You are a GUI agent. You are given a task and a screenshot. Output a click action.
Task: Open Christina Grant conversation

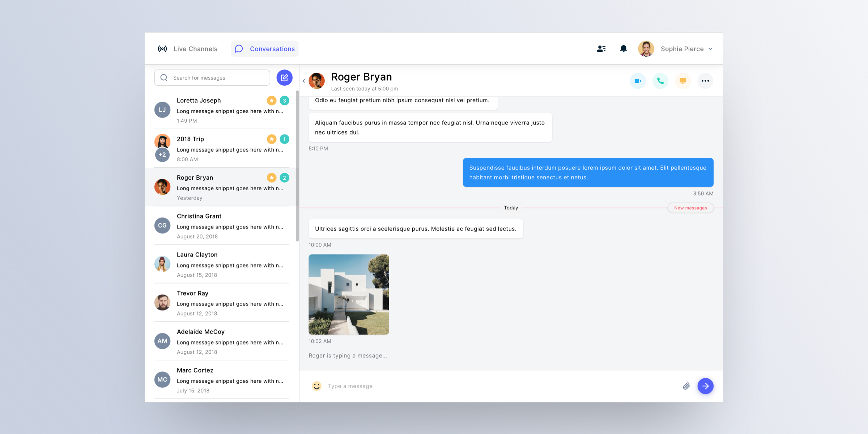222,225
